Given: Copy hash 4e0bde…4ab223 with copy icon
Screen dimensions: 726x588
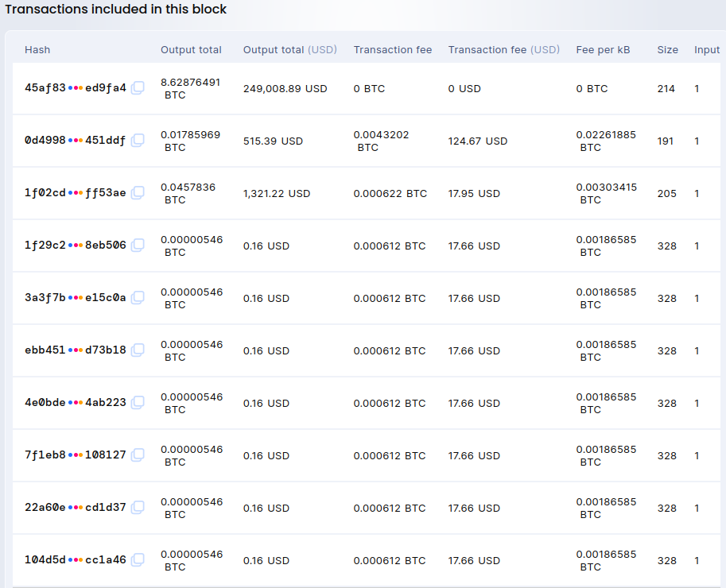Looking at the screenshot, I should tap(138, 403).
